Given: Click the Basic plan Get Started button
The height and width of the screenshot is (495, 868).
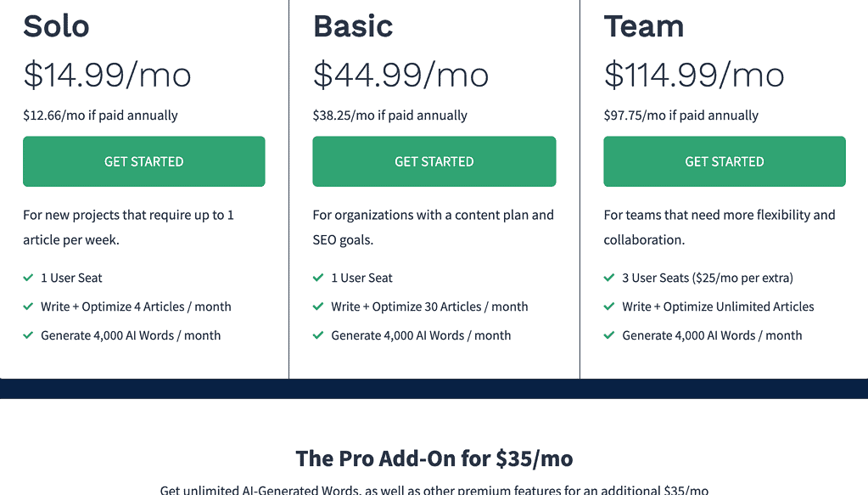Looking at the screenshot, I should tap(434, 161).
